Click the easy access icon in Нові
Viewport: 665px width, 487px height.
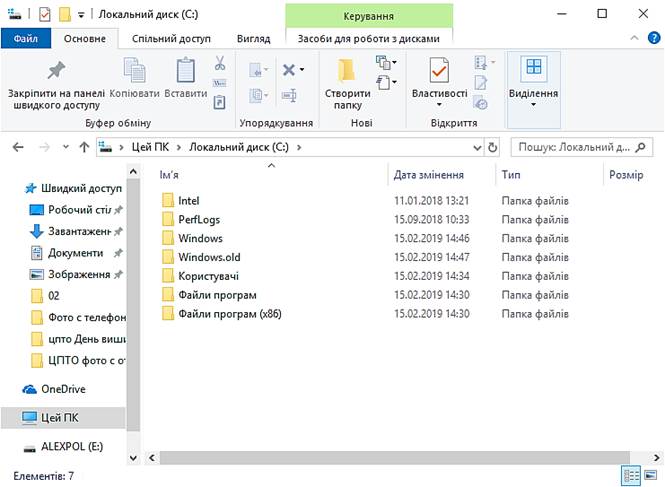coord(383,82)
